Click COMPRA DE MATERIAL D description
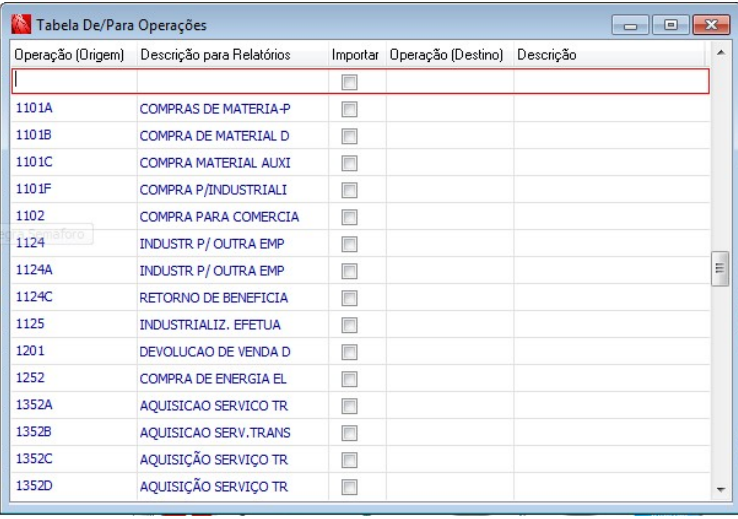Viewport: 738px width, 519px height. click(214, 136)
